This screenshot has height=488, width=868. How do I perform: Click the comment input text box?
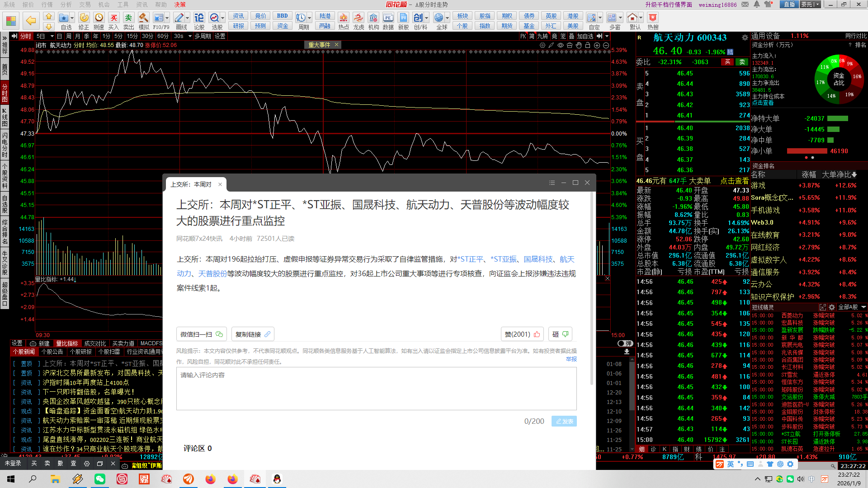(x=376, y=389)
